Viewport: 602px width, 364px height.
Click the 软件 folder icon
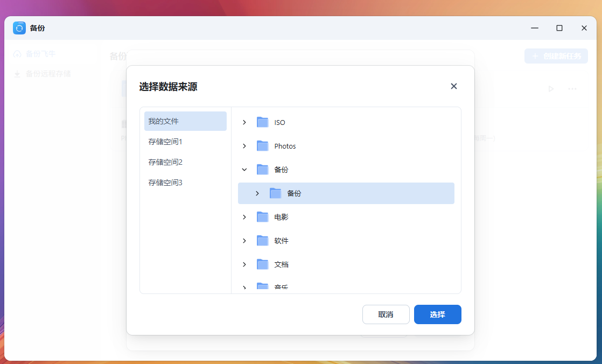262,241
